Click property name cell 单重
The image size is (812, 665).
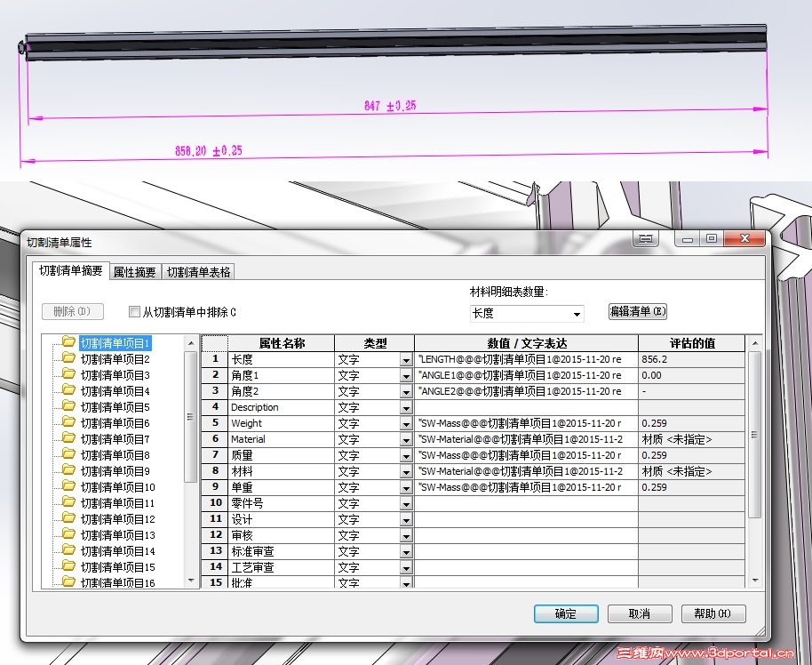tap(282, 487)
